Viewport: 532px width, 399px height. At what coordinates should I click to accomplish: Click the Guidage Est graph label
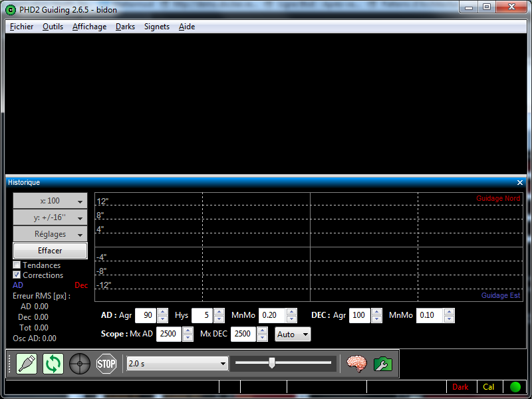[501, 295]
